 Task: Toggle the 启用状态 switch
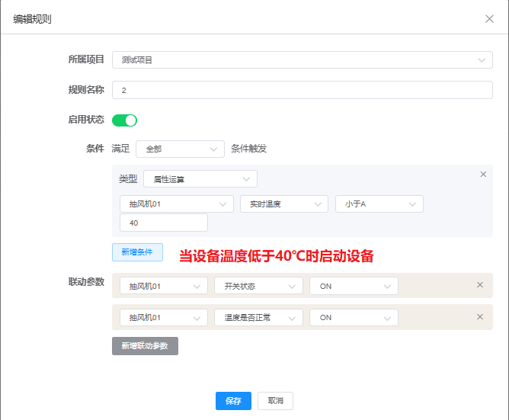[124, 120]
